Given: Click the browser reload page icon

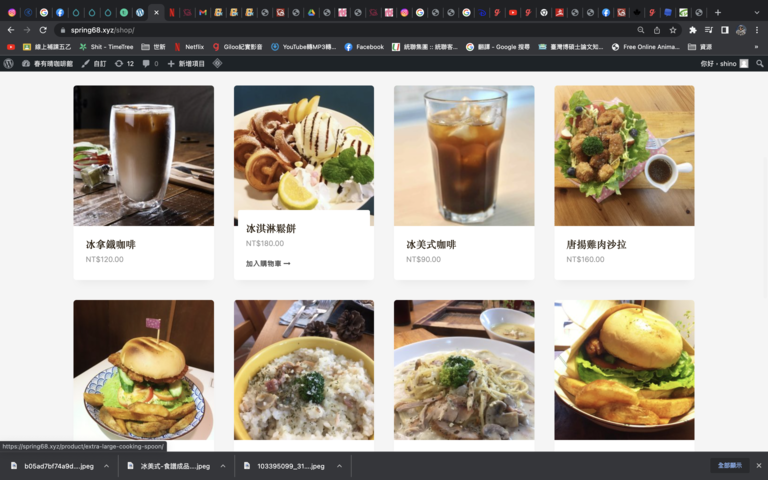Looking at the screenshot, I should [43, 30].
